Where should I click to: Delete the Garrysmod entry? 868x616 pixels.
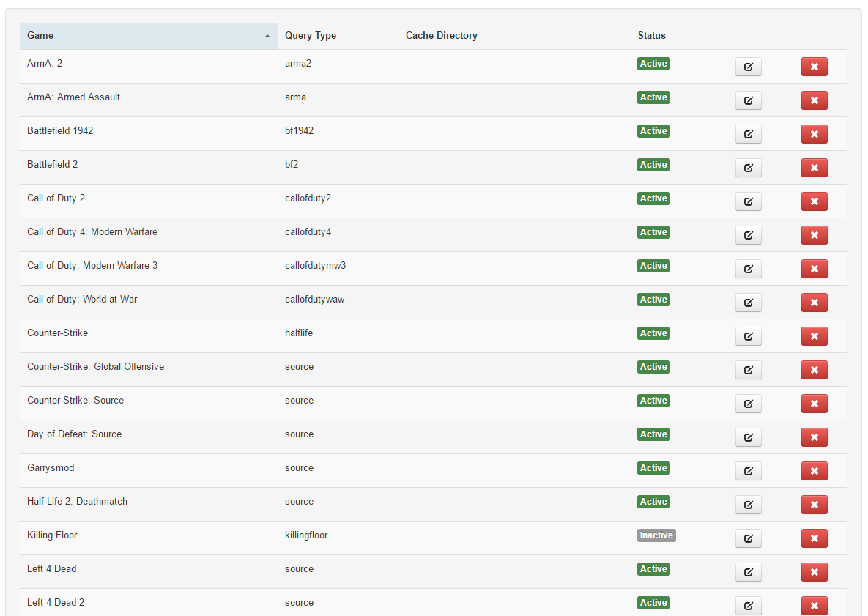tap(815, 472)
